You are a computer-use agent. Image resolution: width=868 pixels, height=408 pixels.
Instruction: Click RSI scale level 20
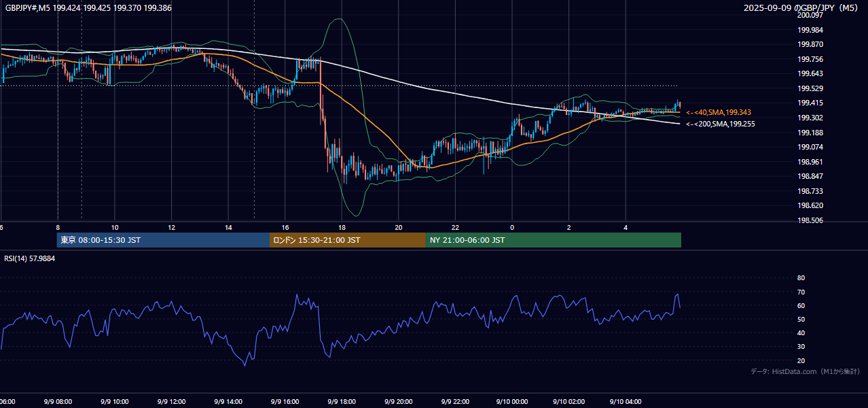click(x=801, y=360)
